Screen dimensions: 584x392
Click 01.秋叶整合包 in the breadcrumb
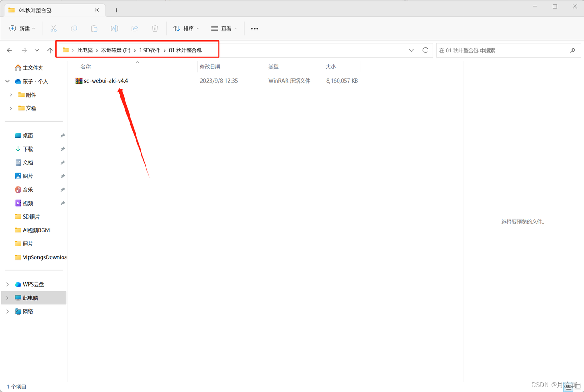185,50
